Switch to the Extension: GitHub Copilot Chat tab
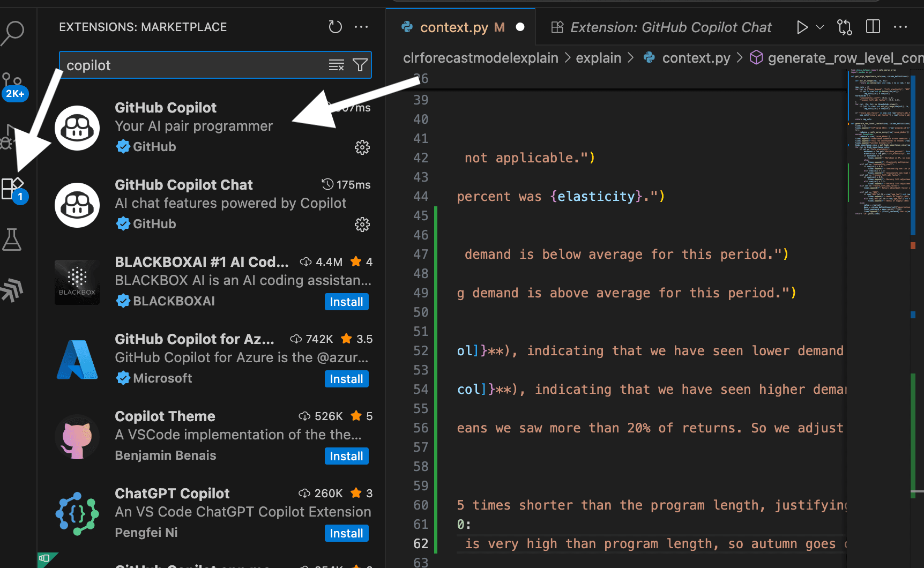The image size is (924, 568). pos(670,27)
